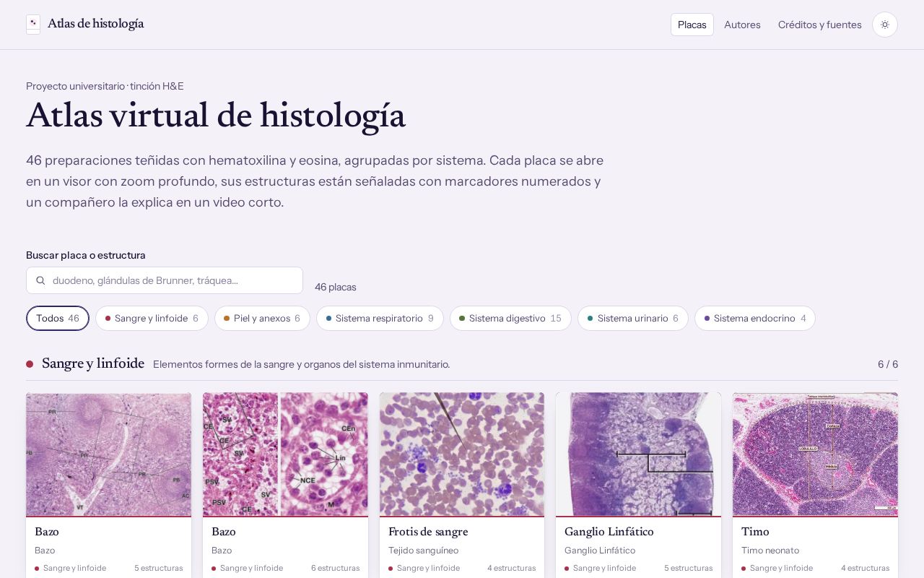Open the first Bazo slide thumbnail with 5 estructuras
The height and width of the screenshot is (578, 924).
[108, 454]
